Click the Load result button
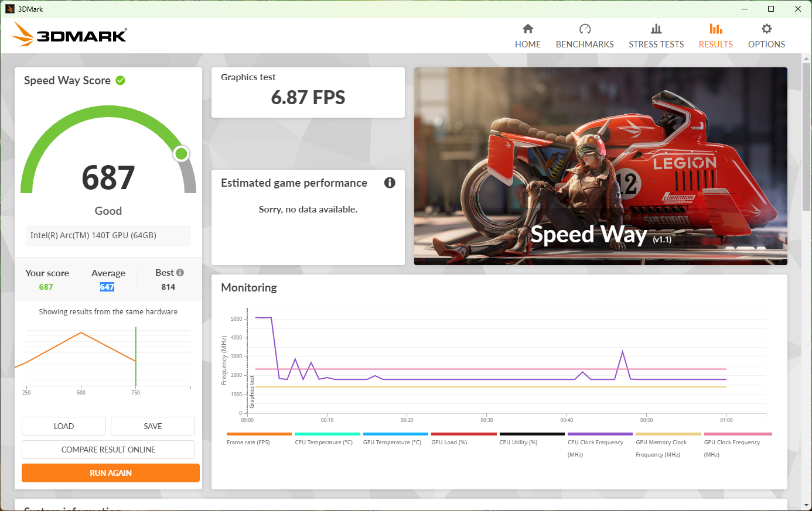 click(x=64, y=426)
